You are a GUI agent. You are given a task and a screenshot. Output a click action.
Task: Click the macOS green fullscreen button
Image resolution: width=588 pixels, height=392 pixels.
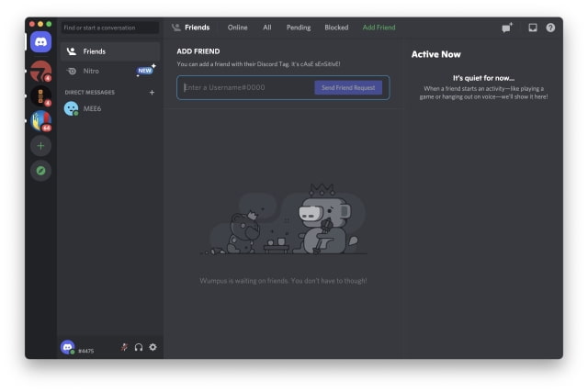49,24
